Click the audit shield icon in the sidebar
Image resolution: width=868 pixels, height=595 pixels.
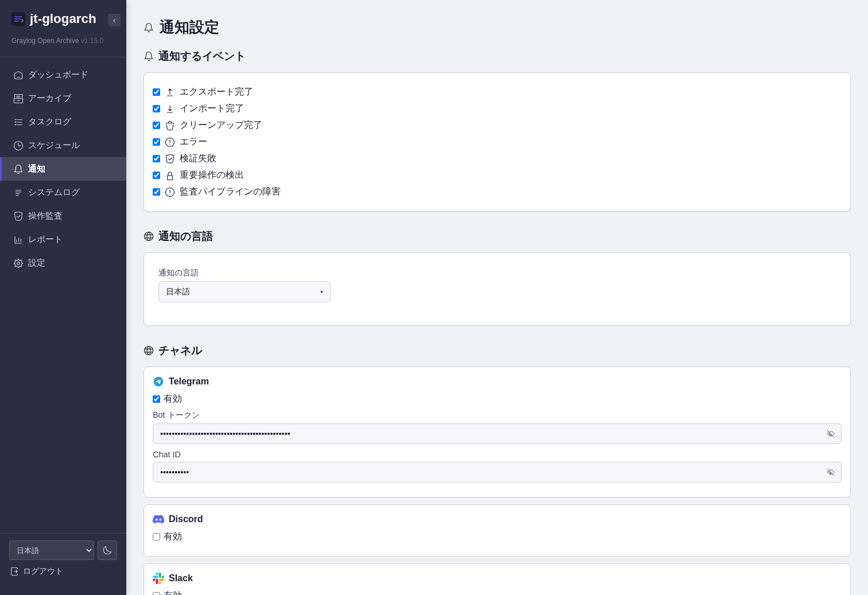tap(18, 216)
